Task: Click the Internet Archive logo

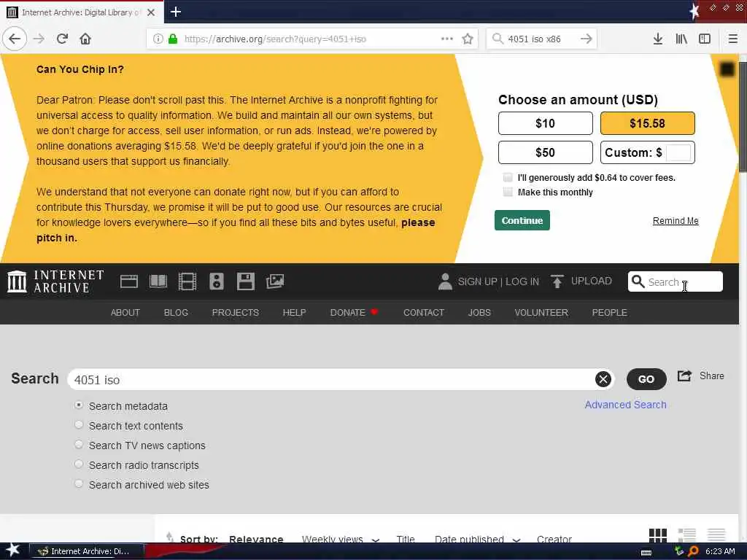Action: tap(55, 281)
